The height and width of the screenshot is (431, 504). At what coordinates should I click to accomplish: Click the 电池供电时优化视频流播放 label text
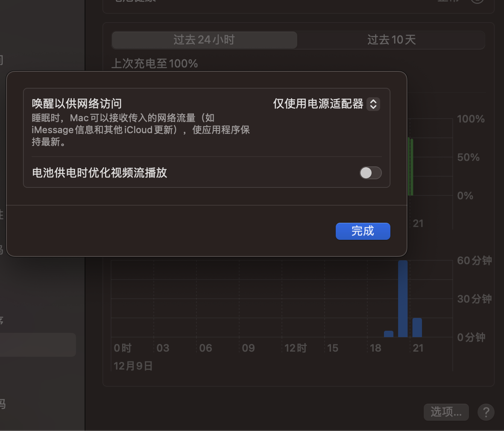[100, 173]
